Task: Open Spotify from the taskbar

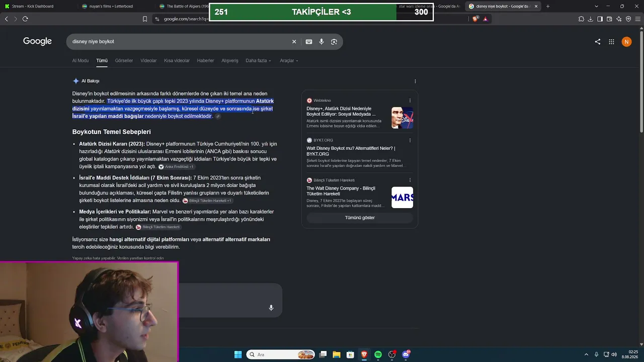Action: click(x=378, y=354)
